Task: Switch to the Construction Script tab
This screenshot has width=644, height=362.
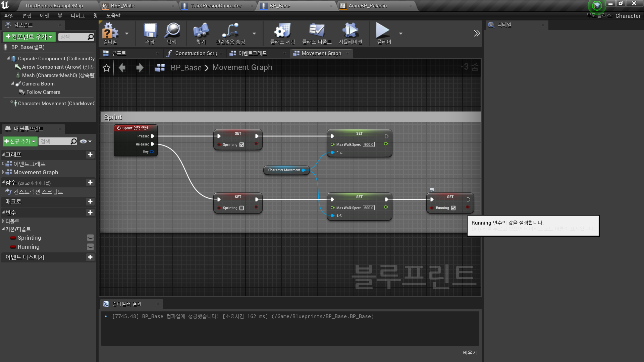Action: (x=196, y=53)
